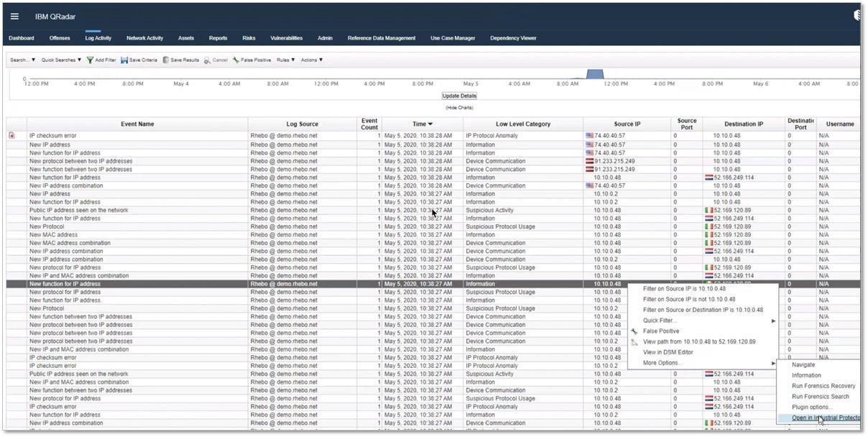868x437 pixels.
Task: Switch to the Offenses tab
Action: click(x=60, y=38)
